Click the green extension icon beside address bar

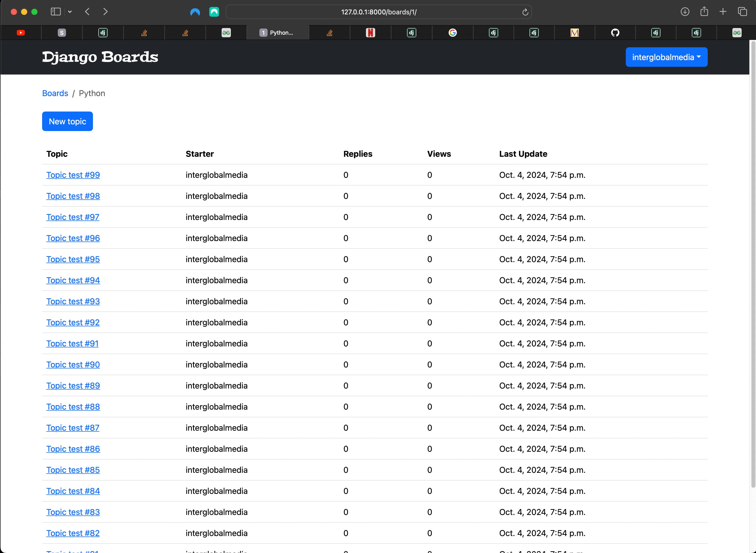pos(214,12)
